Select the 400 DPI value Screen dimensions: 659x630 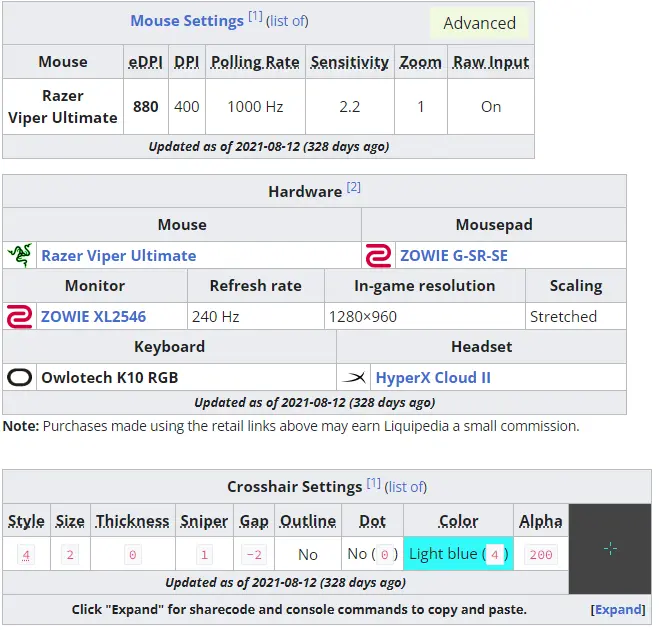(187, 106)
